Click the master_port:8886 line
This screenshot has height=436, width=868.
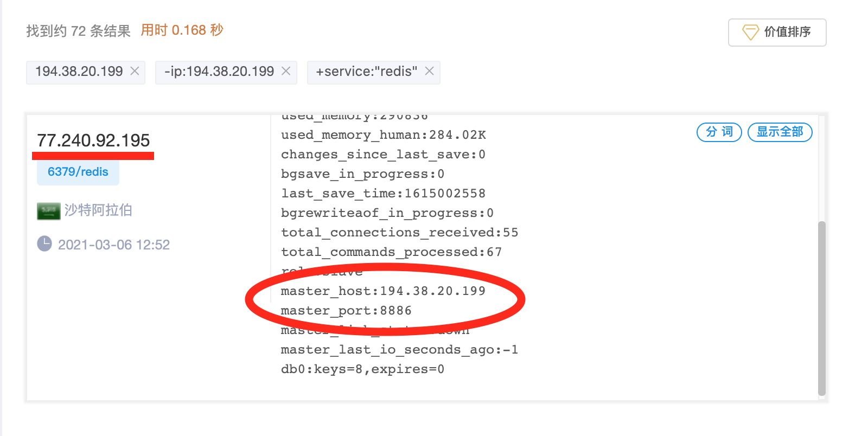(x=346, y=311)
